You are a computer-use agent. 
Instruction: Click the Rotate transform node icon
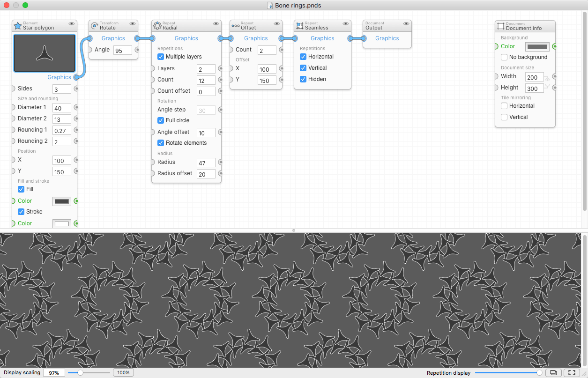(x=95, y=26)
